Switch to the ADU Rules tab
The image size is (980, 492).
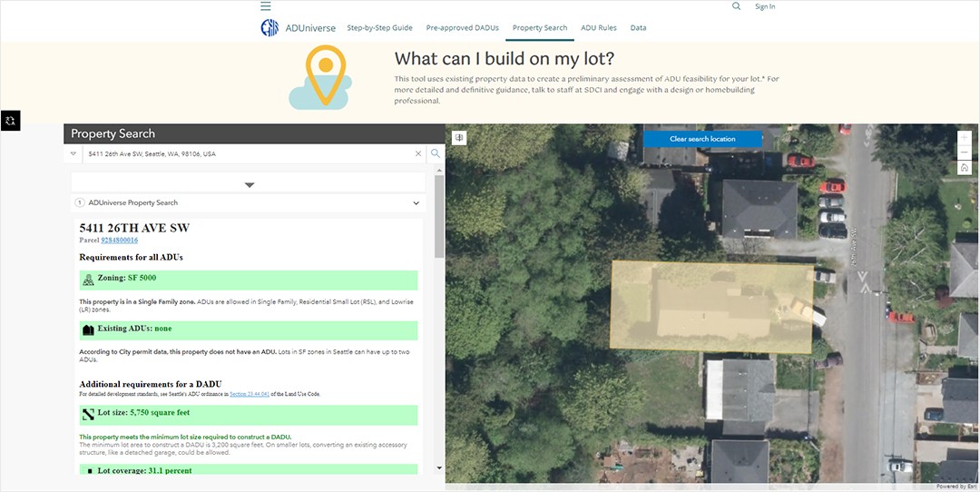(x=598, y=28)
